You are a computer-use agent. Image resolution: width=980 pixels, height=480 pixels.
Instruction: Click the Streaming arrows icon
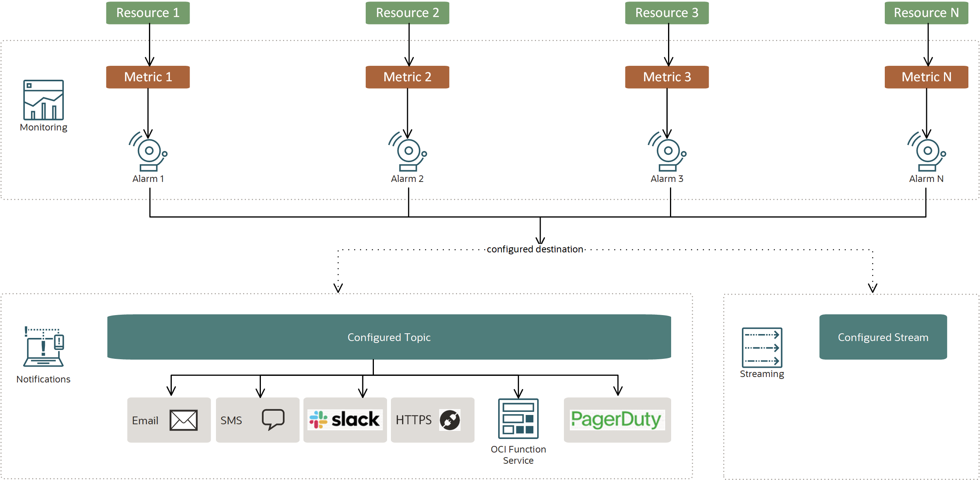pos(762,347)
